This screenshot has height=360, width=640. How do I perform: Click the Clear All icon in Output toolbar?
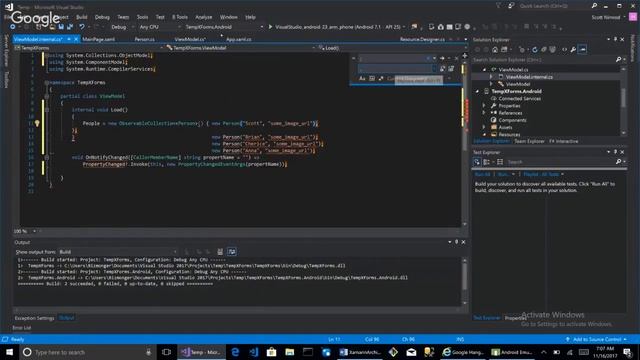[220, 252]
